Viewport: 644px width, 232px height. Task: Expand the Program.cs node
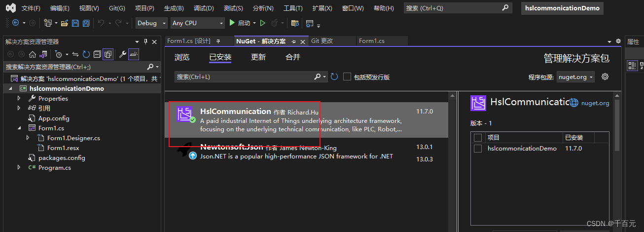pos(19,167)
